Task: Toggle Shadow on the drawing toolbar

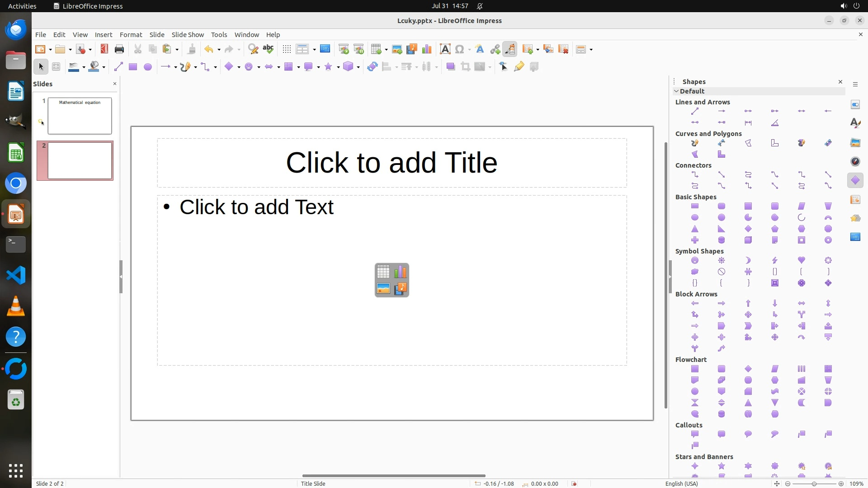Action: [x=450, y=67]
